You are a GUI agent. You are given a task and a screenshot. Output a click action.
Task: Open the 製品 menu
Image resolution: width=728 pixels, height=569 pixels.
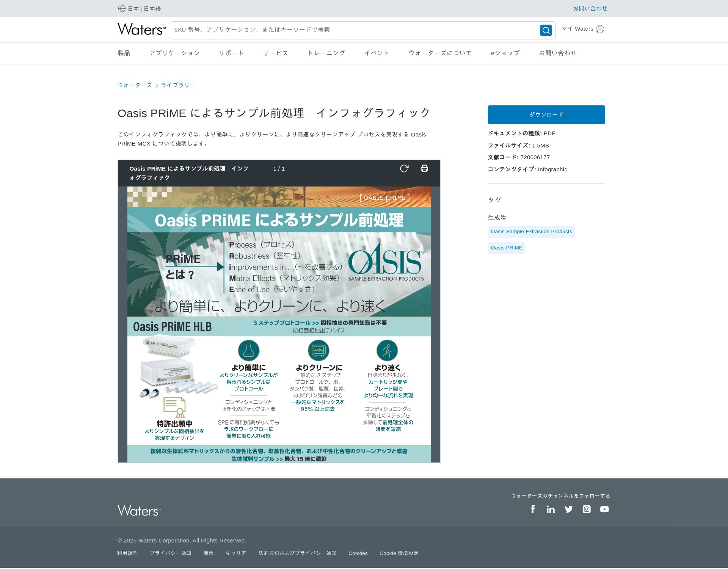click(x=124, y=53)
